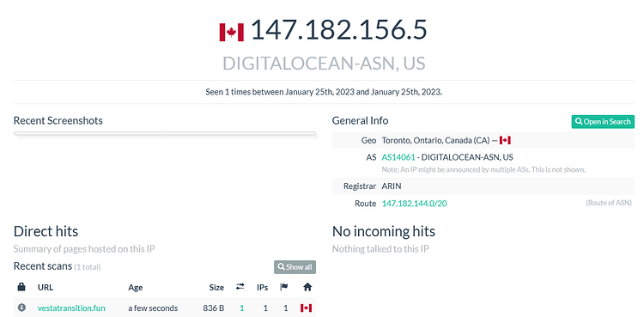
Task: Click the Direct hits heading
Action: coord(46,231)
